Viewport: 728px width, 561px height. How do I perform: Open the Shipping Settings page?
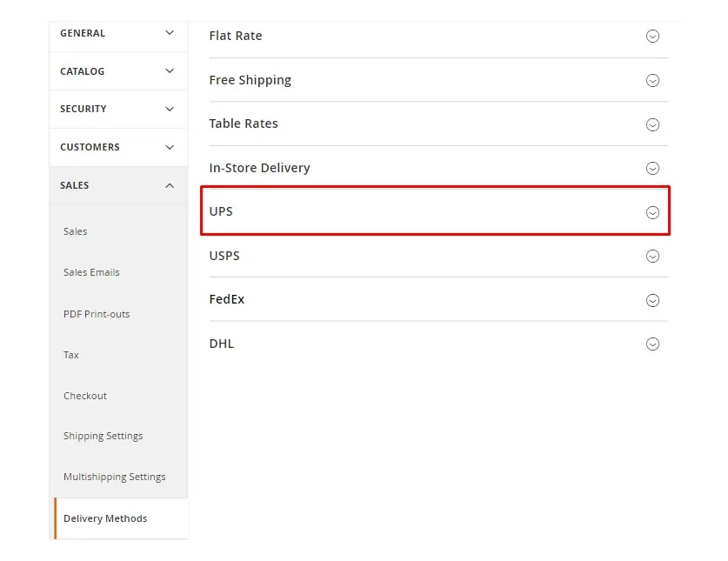102,436
